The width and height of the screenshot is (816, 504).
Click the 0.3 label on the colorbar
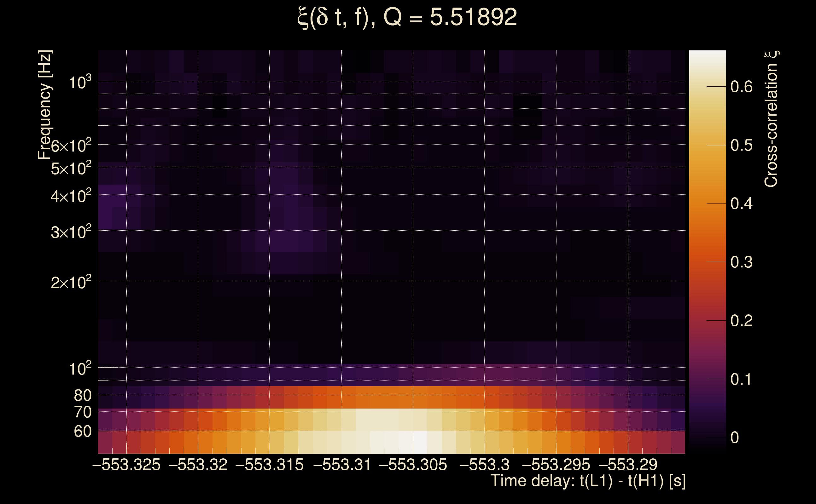[741, 262]
